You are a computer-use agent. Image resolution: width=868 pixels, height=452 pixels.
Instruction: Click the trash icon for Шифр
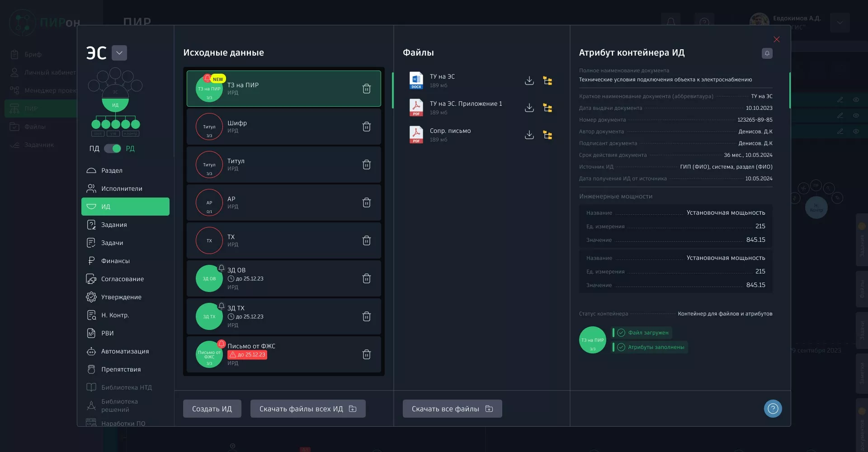(367, 127)
